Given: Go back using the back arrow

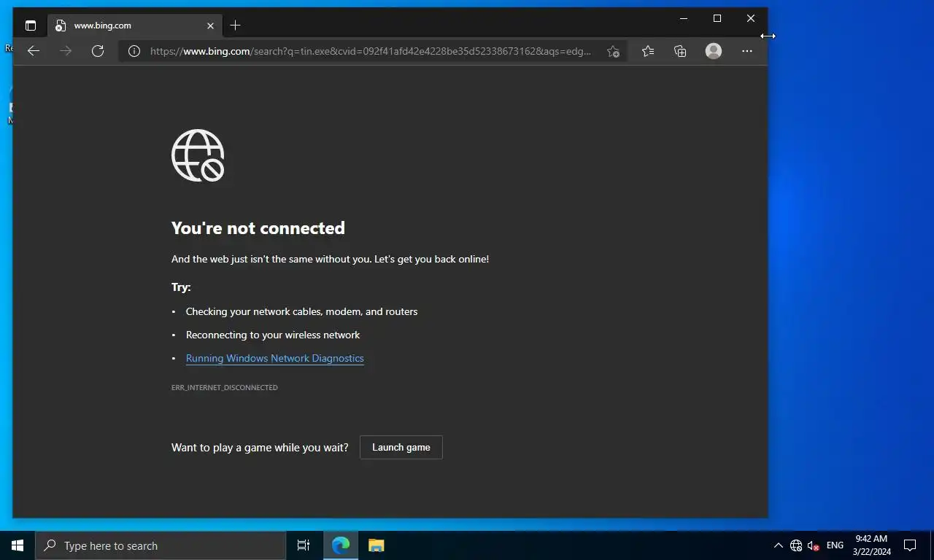Looking at the screenshot, I should coord(34,51).
